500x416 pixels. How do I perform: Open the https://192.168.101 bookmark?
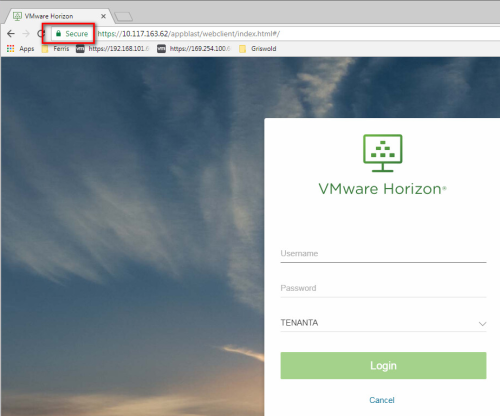point(112,49)
